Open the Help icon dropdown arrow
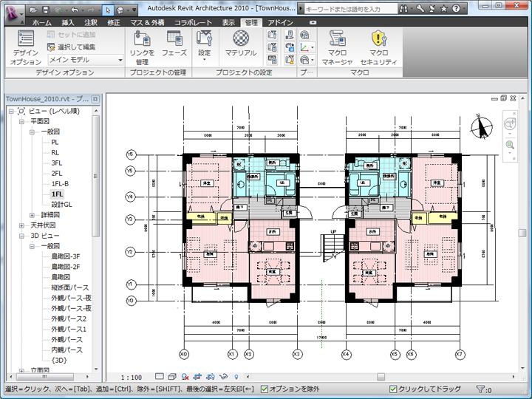Image resolution: width=532 pixels, height=399 pixels. pyautogui.click(x=464, y=9)
